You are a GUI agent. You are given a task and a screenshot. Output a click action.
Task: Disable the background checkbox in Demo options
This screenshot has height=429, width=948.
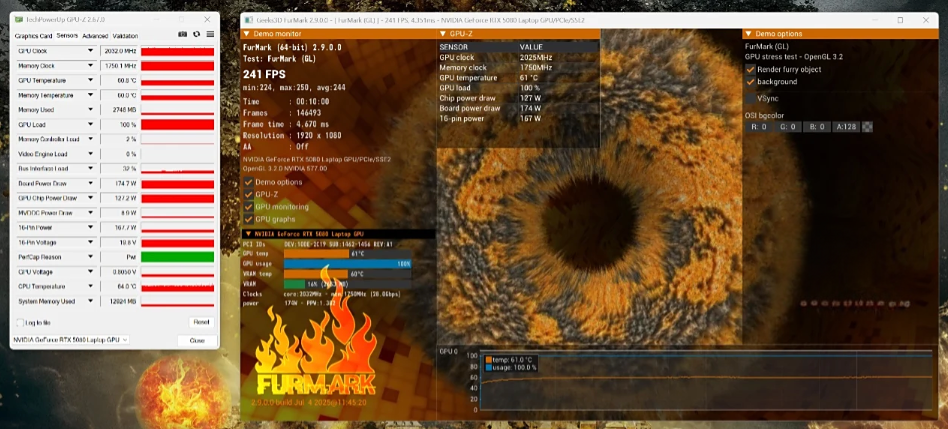tap(750, 82)
